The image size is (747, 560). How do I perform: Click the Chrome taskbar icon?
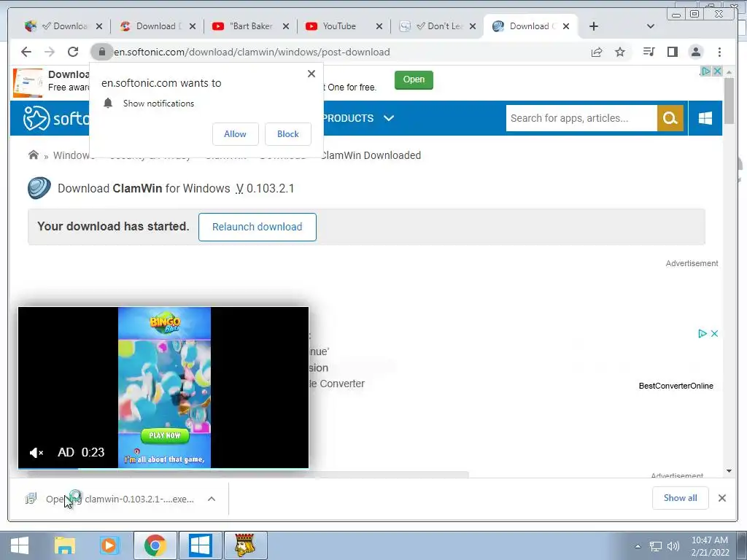pyautogui.click(x=155, y=545)
